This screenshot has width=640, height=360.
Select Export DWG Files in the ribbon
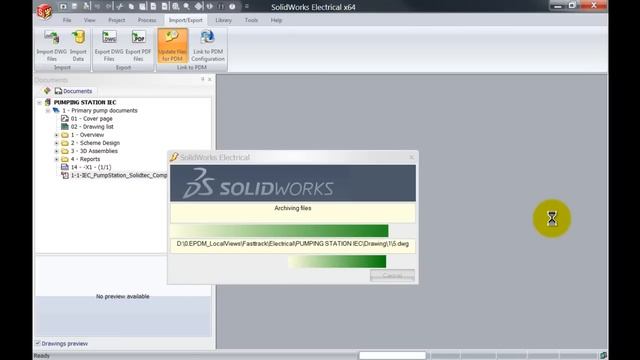109,45
